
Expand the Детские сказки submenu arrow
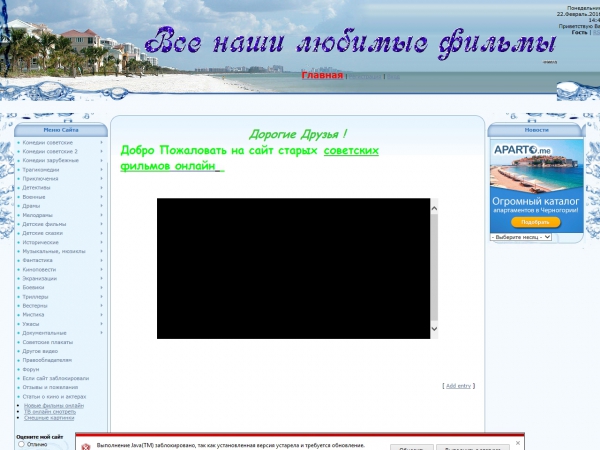101,233
